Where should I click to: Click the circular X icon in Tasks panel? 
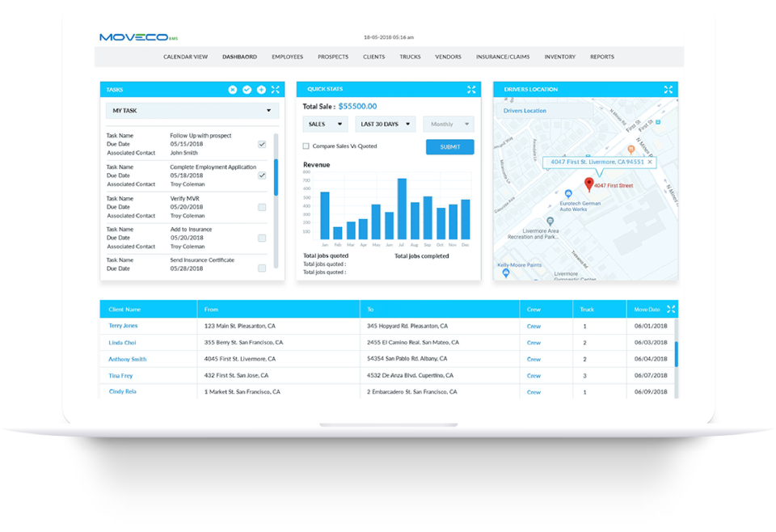234,90
